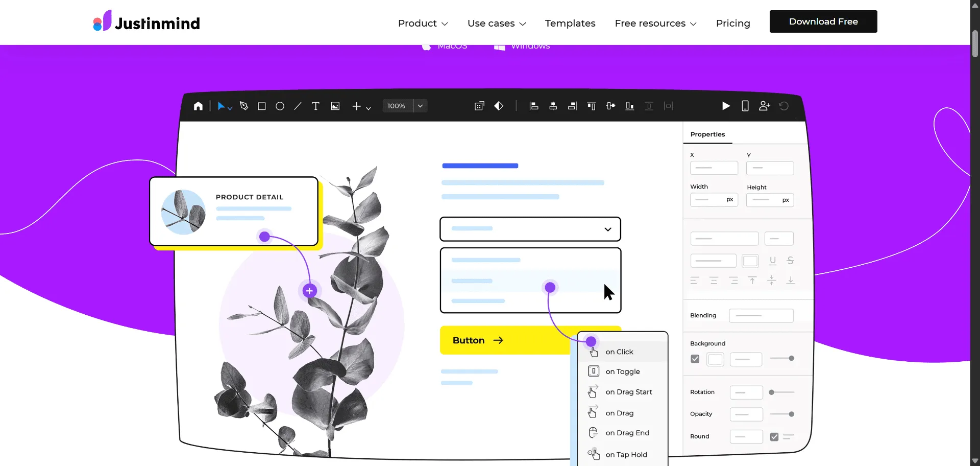Open the mobile device preview icon
Viewport: 980px width, 466px height.
(x=745, y=106)
